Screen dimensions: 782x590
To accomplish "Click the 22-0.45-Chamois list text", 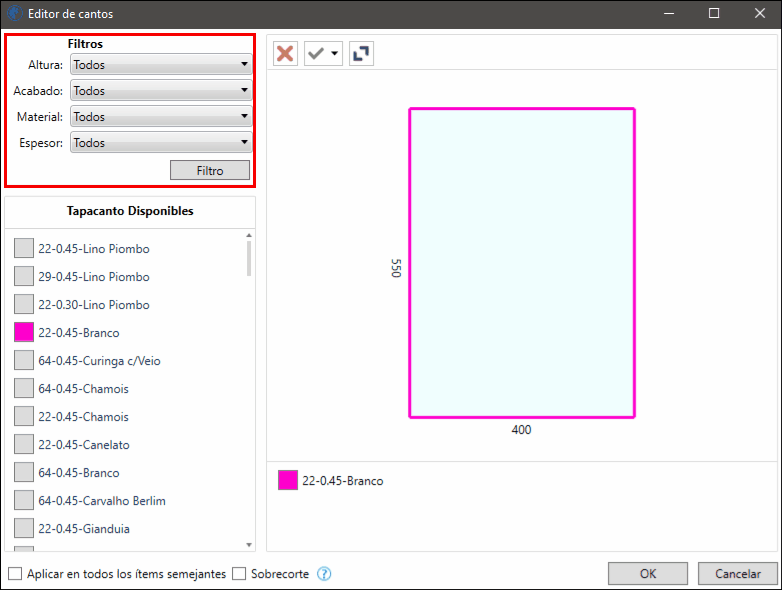I will pos(83,416).
